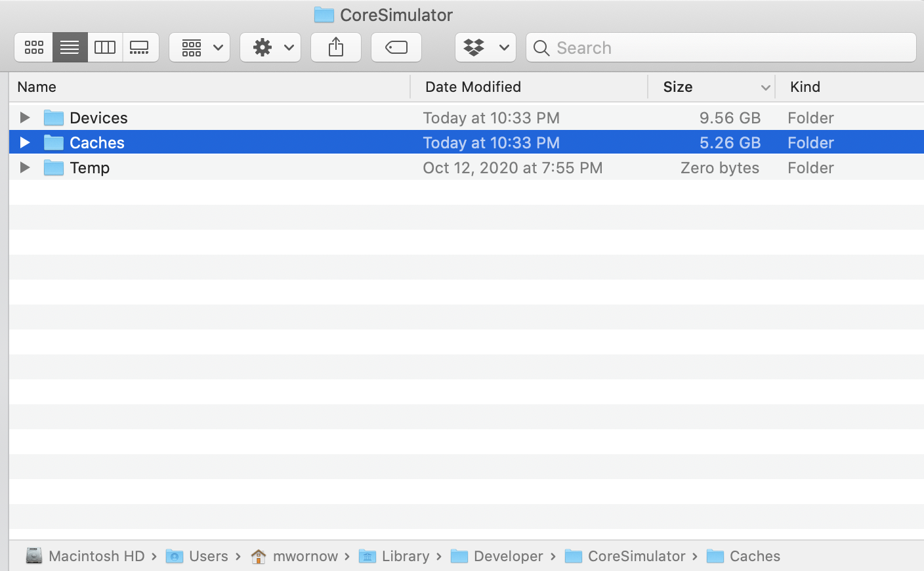Open the group-by arrangement dropdown
Viewport: 924px width, 571px height.
tap(199, 47)
